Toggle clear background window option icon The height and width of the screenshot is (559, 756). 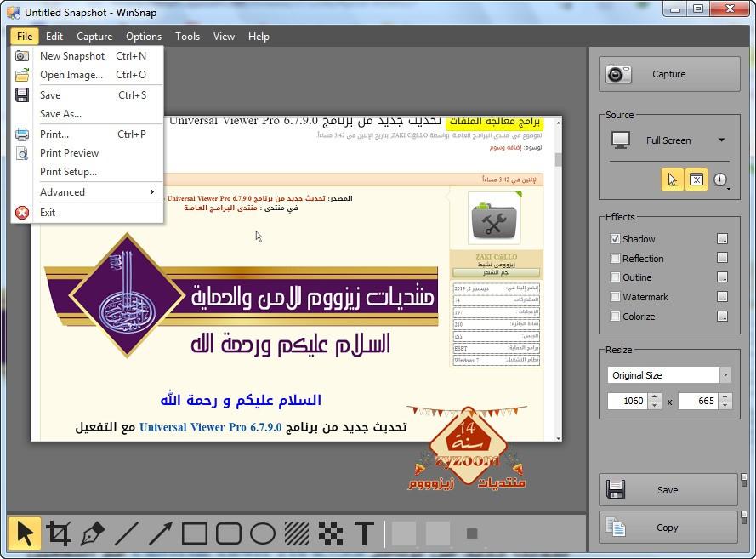coord(696,180)
